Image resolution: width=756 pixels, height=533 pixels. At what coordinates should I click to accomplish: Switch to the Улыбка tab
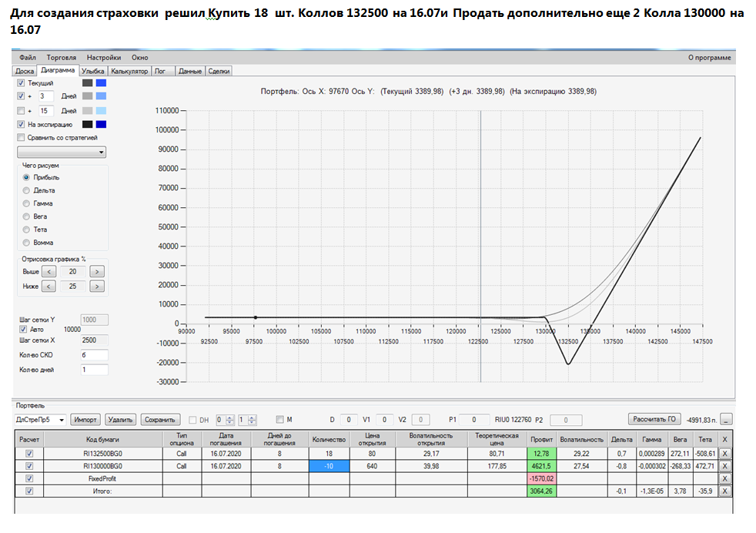(x=92, y=71)
